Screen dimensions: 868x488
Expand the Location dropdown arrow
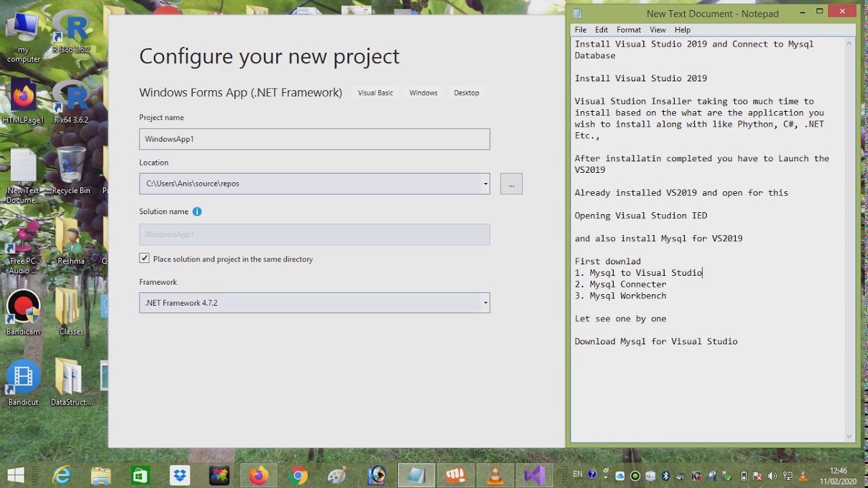486,184
